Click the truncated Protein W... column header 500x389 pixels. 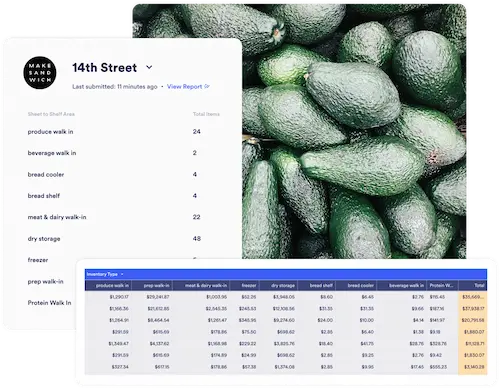point(443,286)
